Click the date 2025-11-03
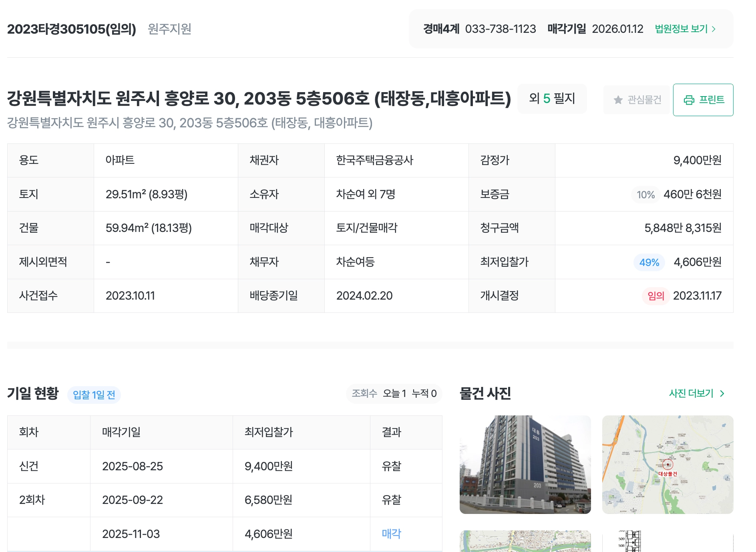756x552 pixels. [x=131, y=534]
